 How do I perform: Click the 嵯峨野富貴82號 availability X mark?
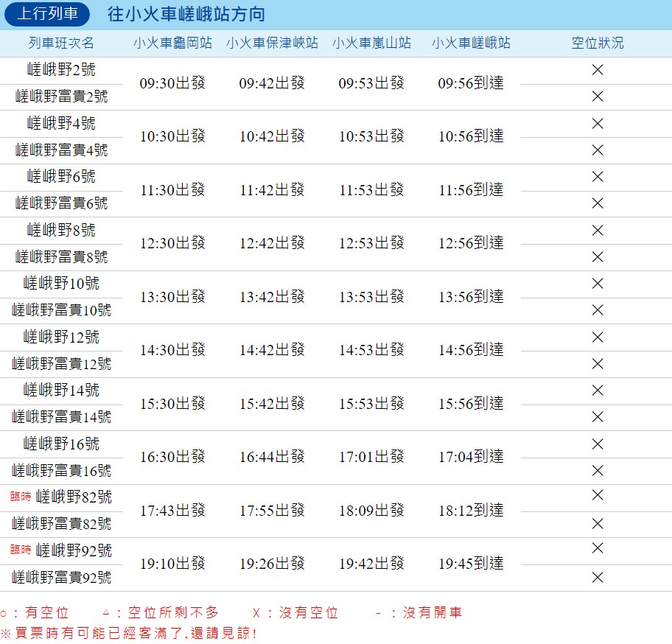[x=598, y=524]
